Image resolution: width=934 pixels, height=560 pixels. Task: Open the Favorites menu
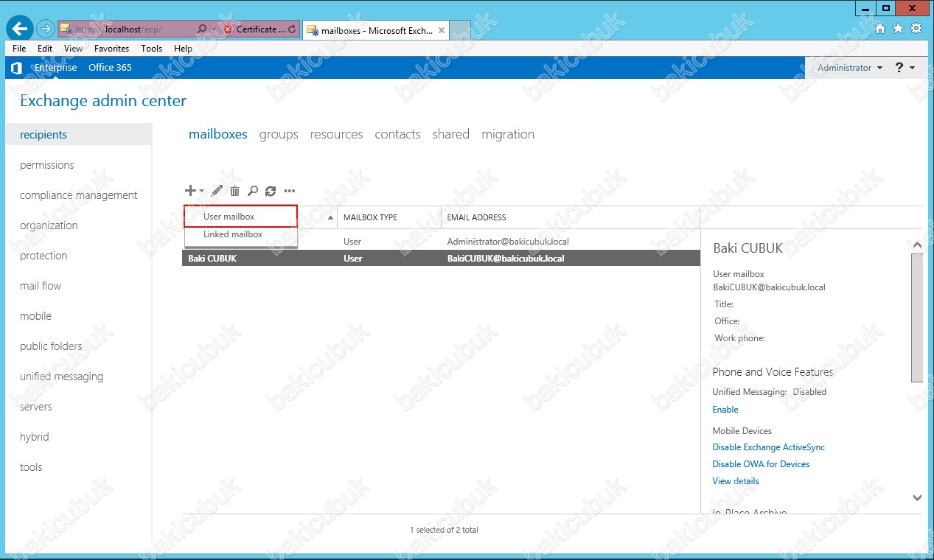pos(111,49)
